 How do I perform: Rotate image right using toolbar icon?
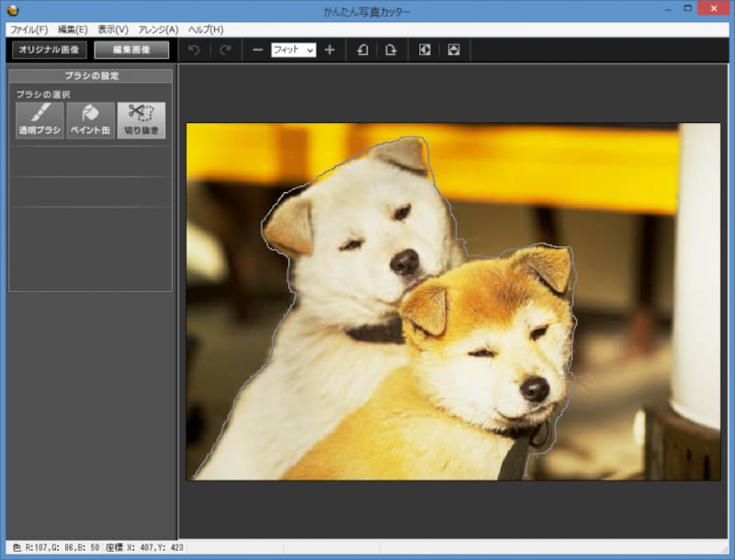click(391, 50)
